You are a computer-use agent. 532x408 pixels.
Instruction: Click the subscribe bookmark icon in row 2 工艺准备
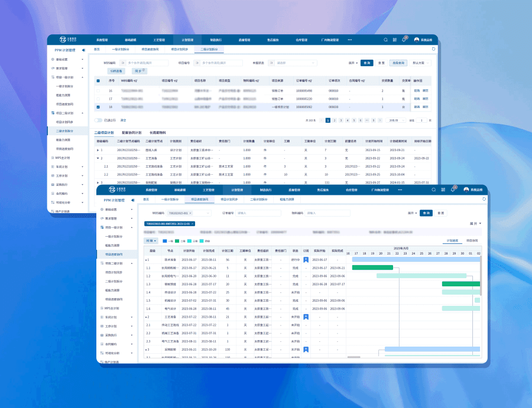coord(306,317)
